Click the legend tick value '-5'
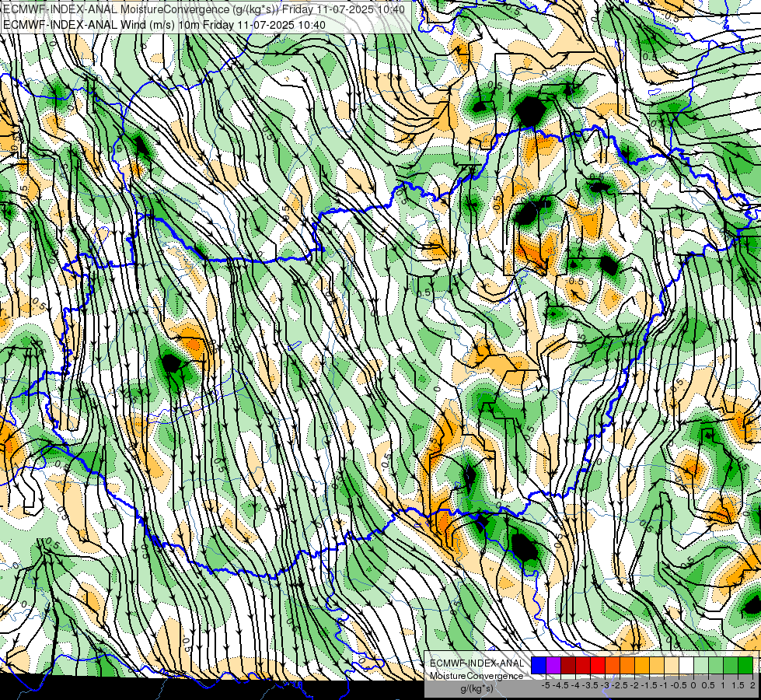The height and width of the screenshot is (700, 761). pos(546,685)
